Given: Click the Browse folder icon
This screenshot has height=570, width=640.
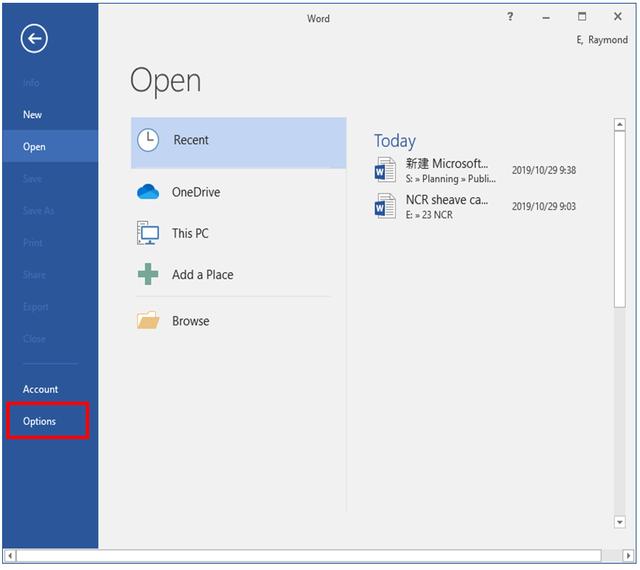Looking at the screenshot, I should coord(148,321).
